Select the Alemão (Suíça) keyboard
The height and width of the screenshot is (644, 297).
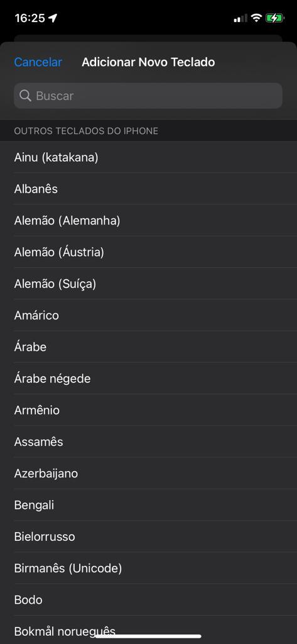(x=148, y=284)
